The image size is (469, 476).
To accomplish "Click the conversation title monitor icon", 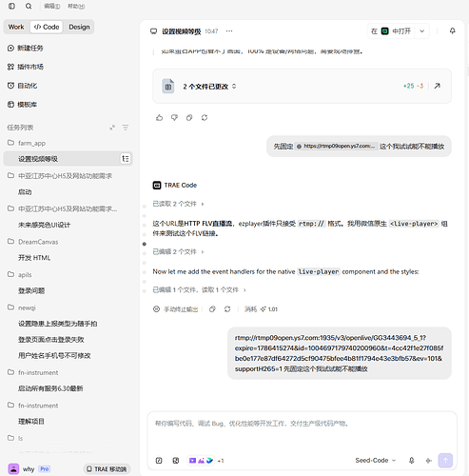I will [x=154, y=31].
